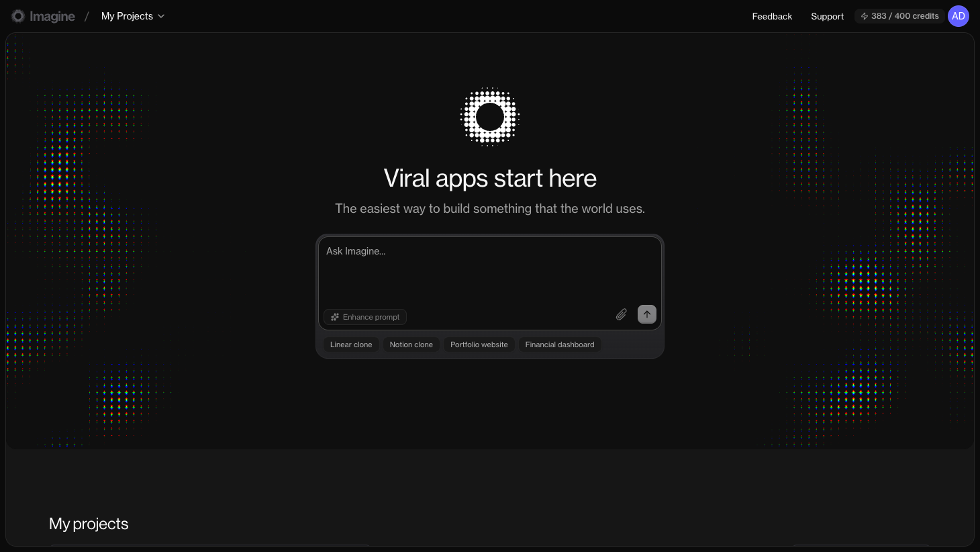The height and width of the screenshot is (552, 980).
Task: Submit the prompt with the up-arrow button
Action: (x=647, y=314)
